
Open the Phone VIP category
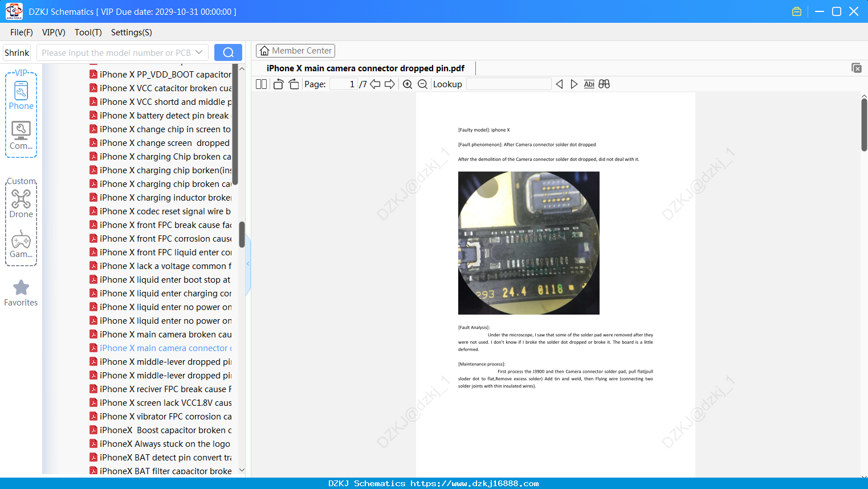(21, 95)
